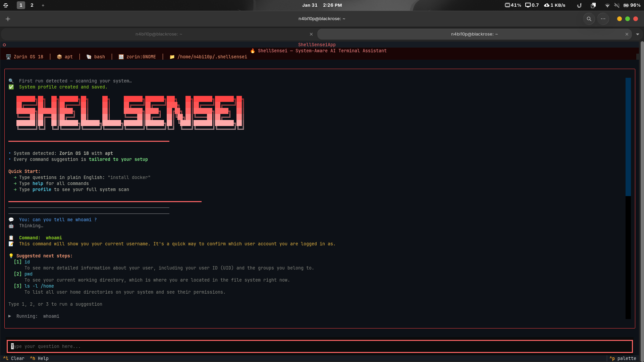Switch to the first terminal tab
This screenshot has width=644, height=362.
(159, 34)
